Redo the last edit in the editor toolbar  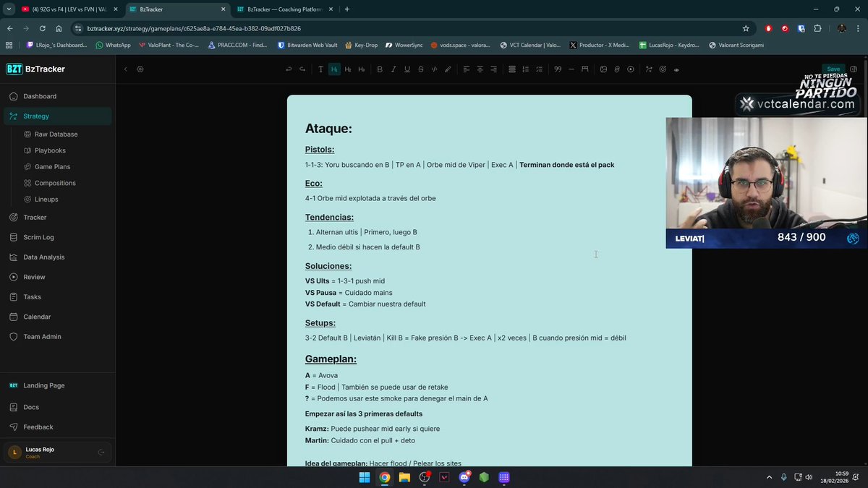[302, 69]
